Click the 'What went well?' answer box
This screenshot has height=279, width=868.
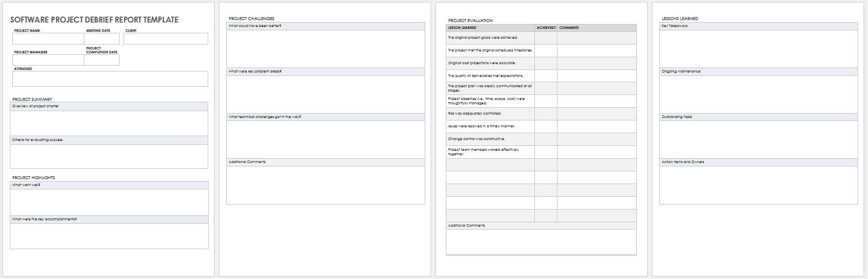109,202
